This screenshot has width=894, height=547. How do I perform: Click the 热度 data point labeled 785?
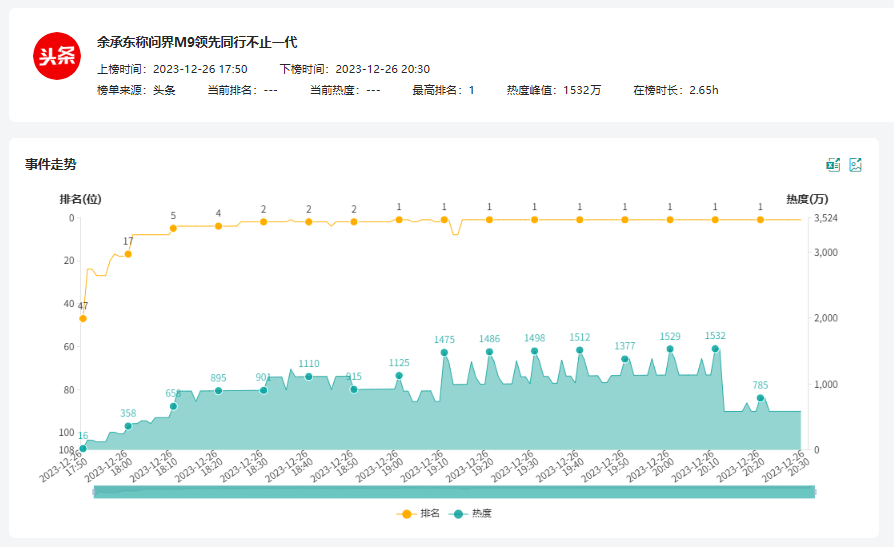[760, 398]
